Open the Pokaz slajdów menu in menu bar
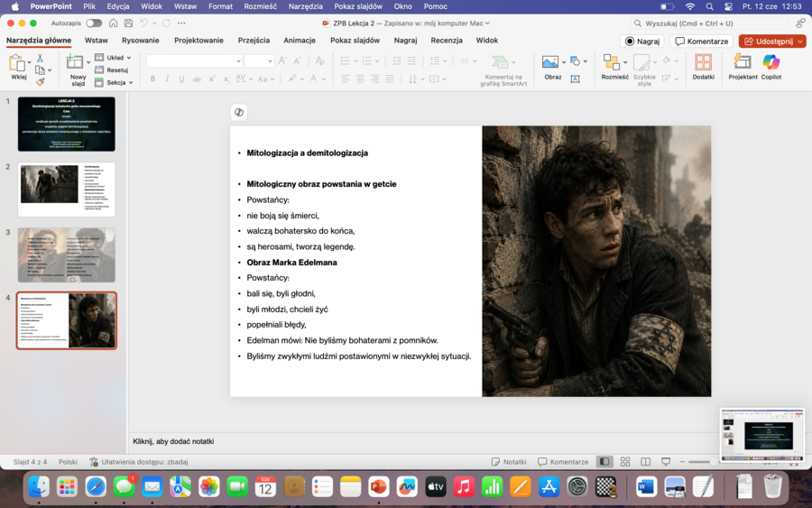The width and height of the screenshot is (812, 508). (358, 6)
